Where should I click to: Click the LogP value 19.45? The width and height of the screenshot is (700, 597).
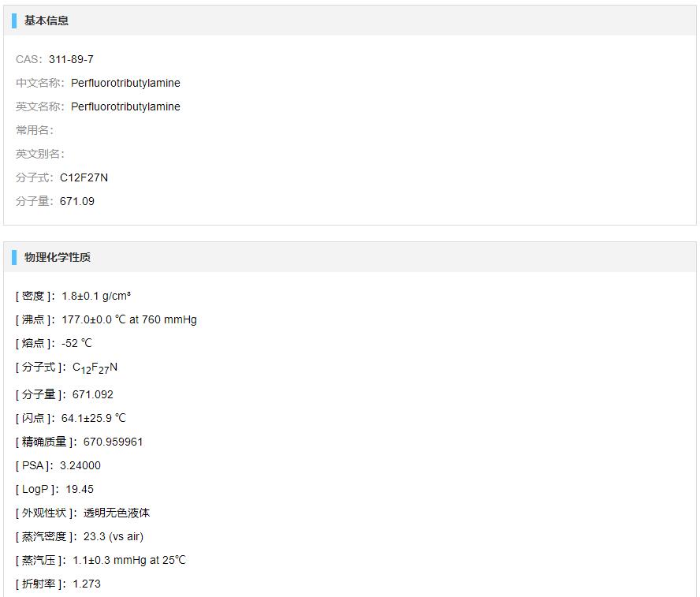(80, 490)
